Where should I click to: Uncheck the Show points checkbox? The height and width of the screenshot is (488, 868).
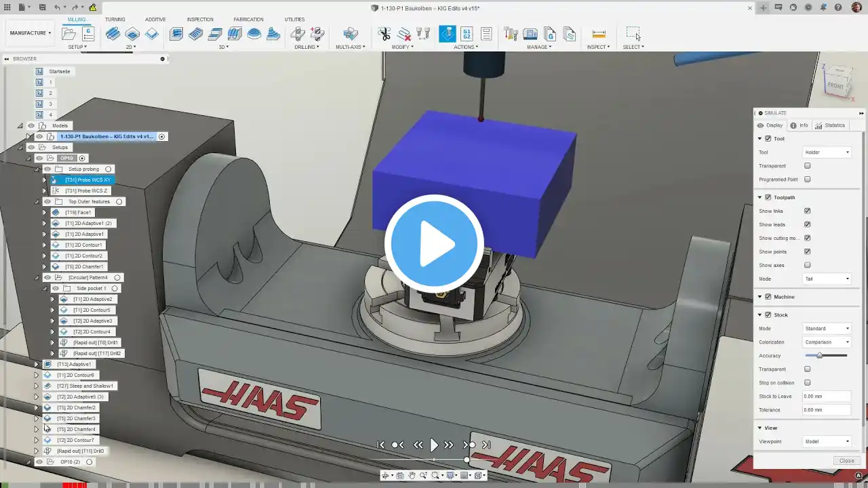(807, 251)
